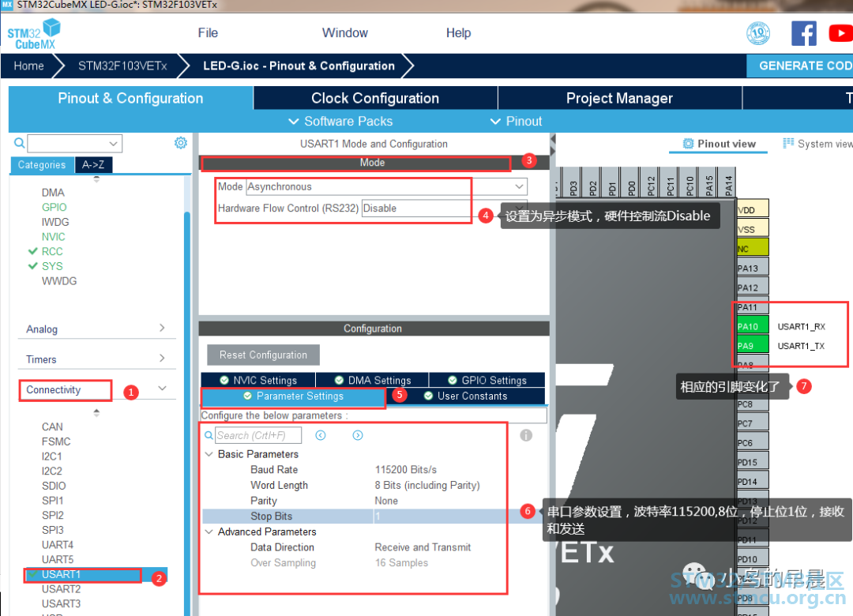Switch to Project Manager tab
Screen dimensions: 853x616
pos(619,98)
